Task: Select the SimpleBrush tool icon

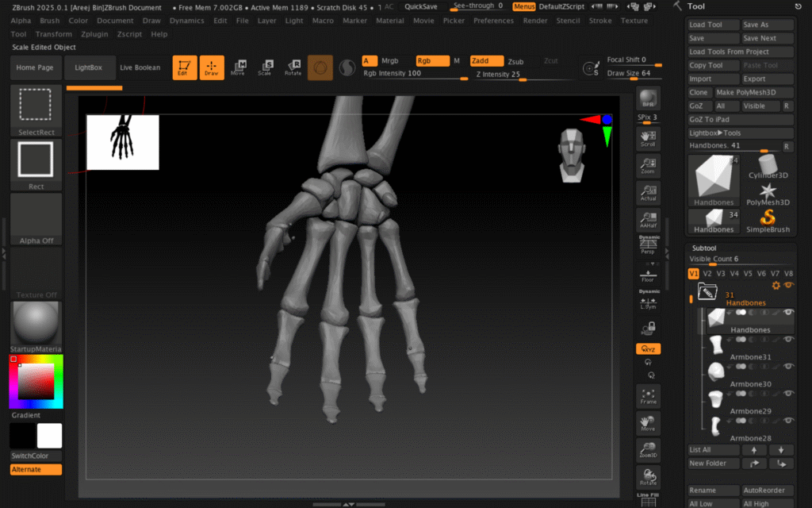Action: click(x=768, y=220)
